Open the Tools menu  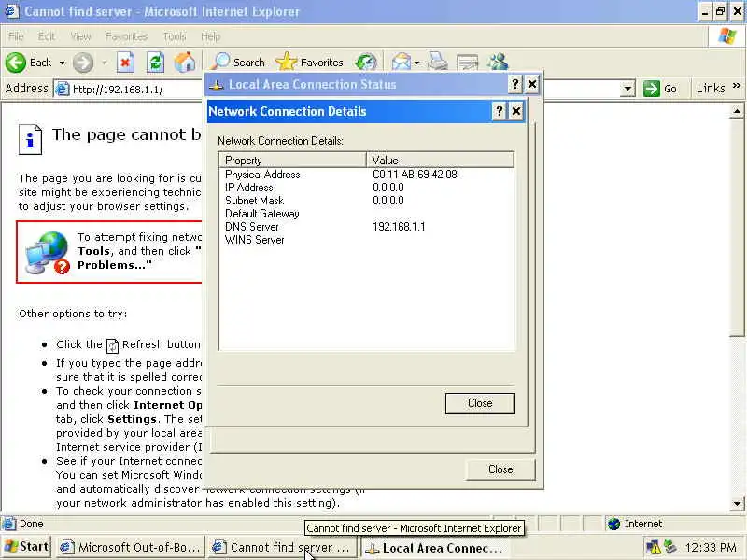[175, 36]
